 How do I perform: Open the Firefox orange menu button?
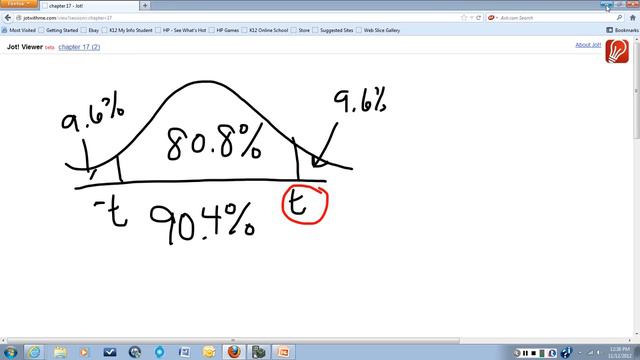pos(19,4)
